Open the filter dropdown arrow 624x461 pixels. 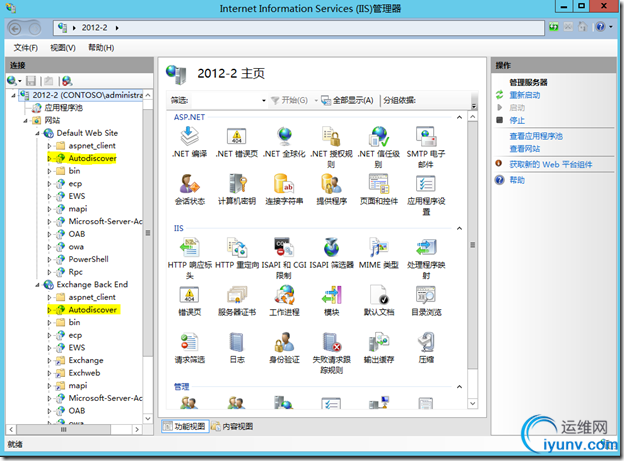[x=263, y=100]
